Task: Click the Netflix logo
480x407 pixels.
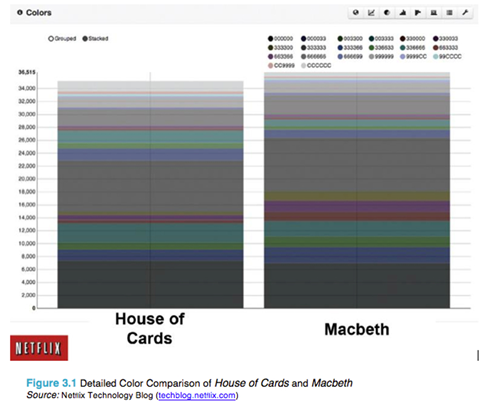Action: (x=39, y=348)
